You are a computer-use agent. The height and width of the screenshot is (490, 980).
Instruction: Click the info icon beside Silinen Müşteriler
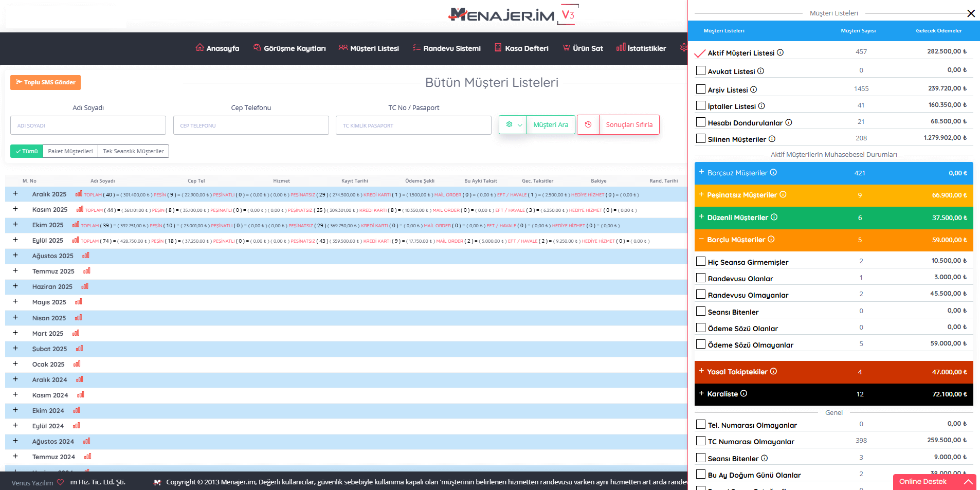click(772, 139)
